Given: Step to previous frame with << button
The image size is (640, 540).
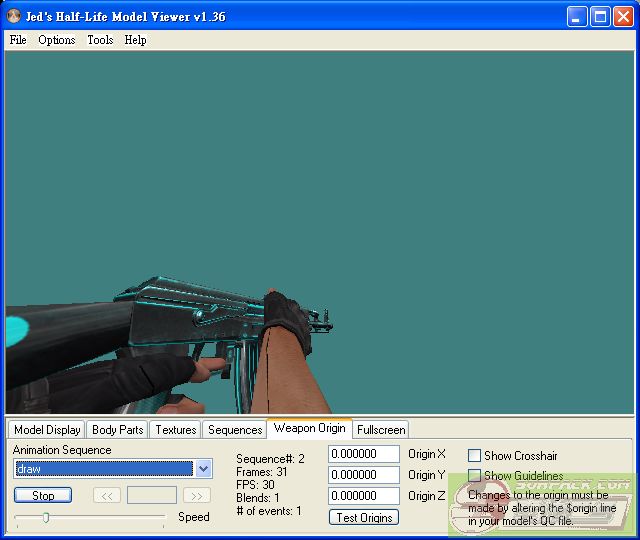Looking at the screenshot, I should (107, 495).
